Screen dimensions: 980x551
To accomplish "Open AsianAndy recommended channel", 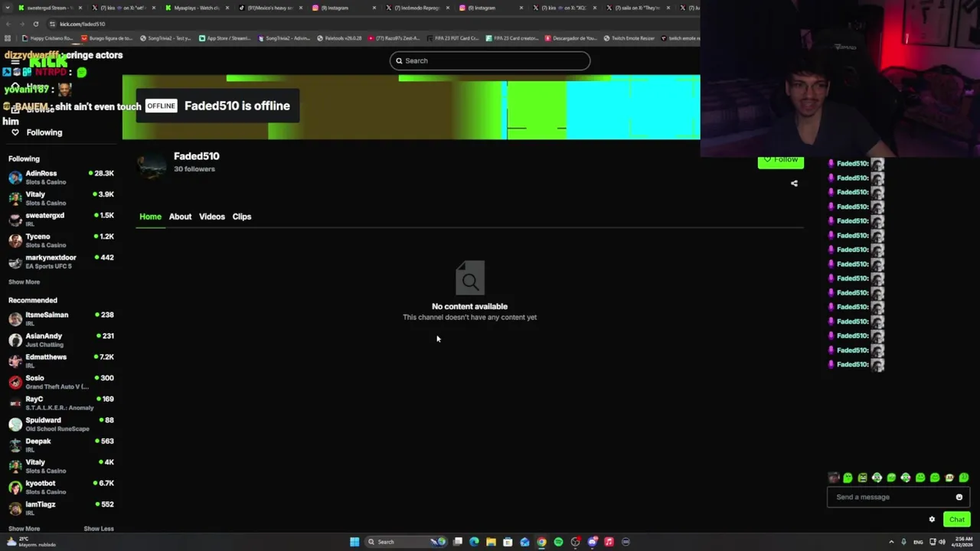I will pos(61,340).
